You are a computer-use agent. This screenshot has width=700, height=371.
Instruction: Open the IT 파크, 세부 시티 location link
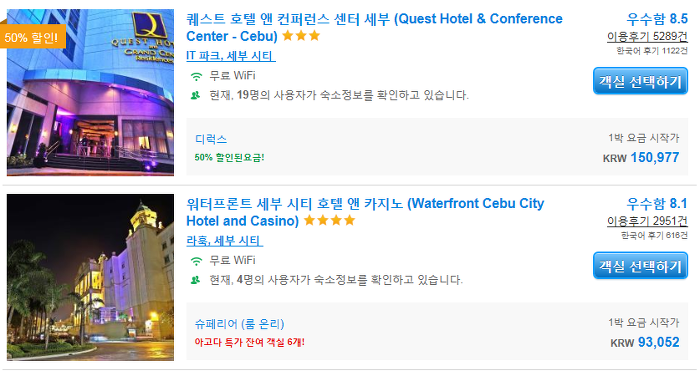pos(230,56)
